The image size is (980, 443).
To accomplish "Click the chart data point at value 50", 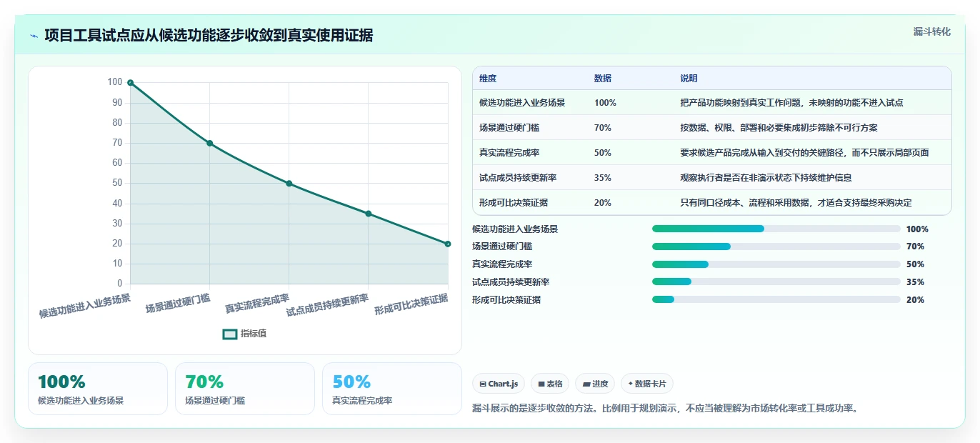I will click(289, 184).
